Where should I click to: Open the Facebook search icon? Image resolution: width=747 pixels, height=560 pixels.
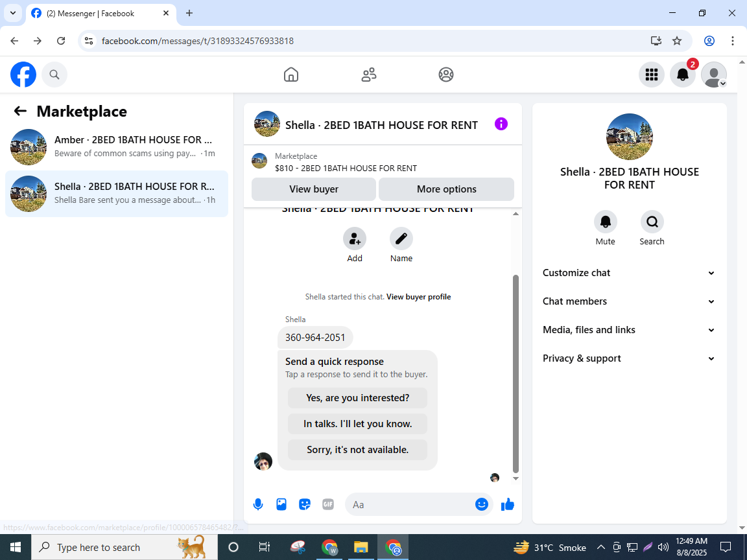click(54, 75)
